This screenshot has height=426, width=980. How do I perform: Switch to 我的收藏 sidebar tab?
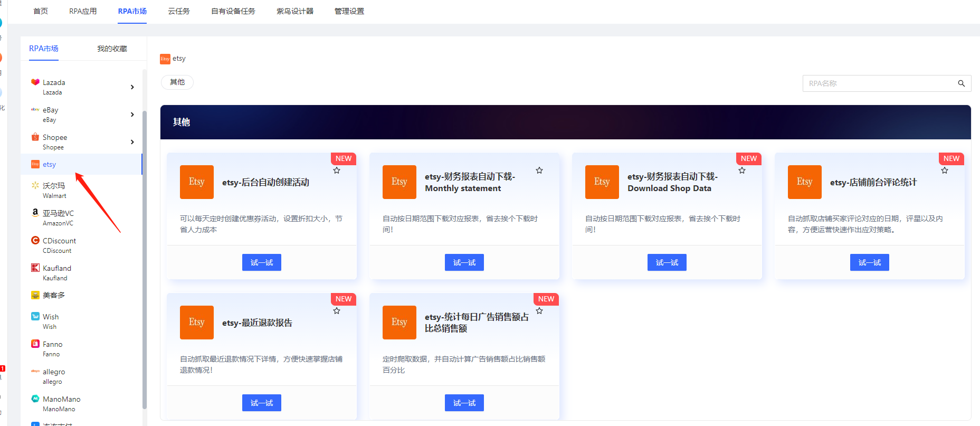tap(112, 49)
